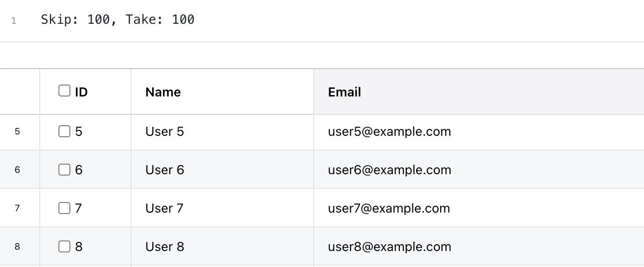This screenshot has height=267, width=644.
Task: Click row number 5 in the left gutter
Action: click(17, 132)
